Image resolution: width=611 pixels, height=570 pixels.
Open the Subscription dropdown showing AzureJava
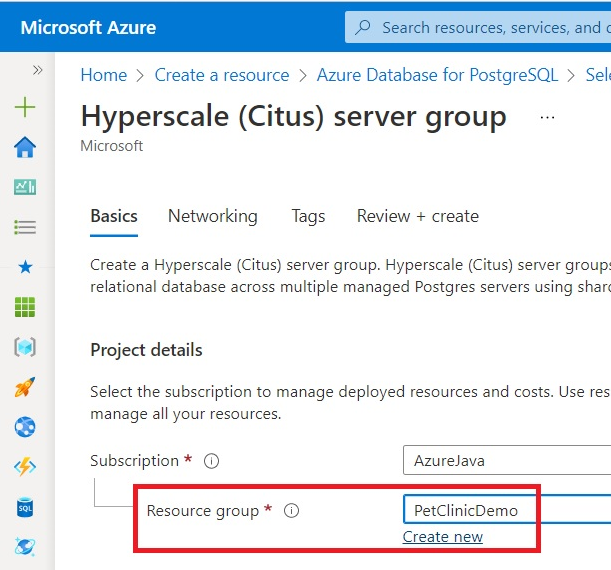pyautogui.click(x=507, y=460)
